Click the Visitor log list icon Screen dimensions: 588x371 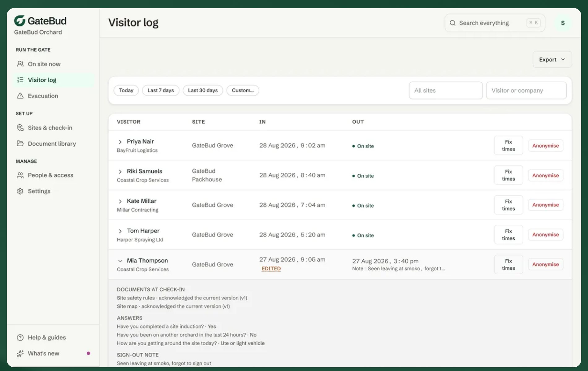point(20,80)
